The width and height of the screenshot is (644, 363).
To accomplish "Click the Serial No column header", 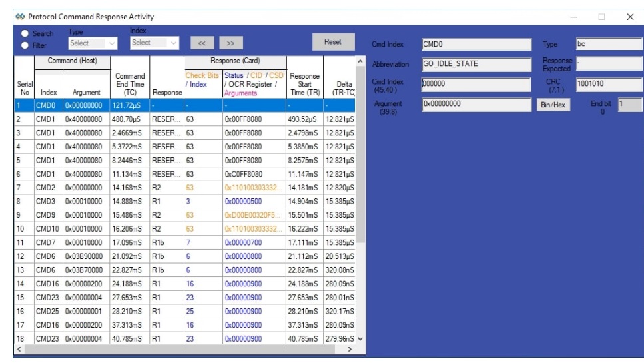I will (25, 77).
